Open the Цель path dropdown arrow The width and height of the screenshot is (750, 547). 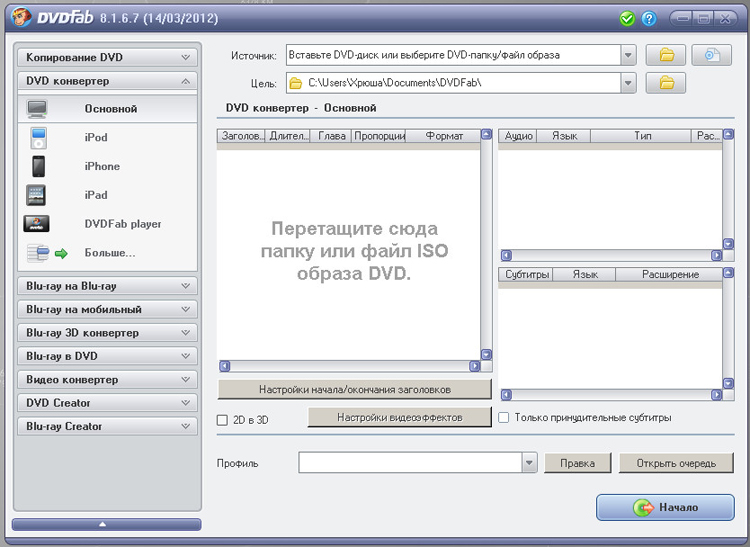[628, 83]
